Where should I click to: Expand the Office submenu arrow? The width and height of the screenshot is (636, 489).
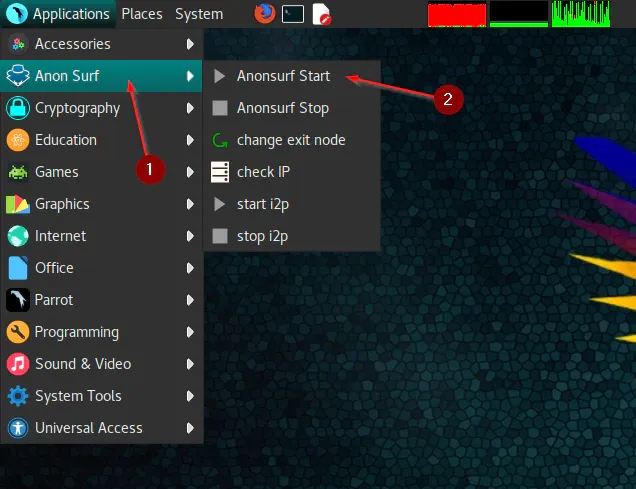[190, 268]
